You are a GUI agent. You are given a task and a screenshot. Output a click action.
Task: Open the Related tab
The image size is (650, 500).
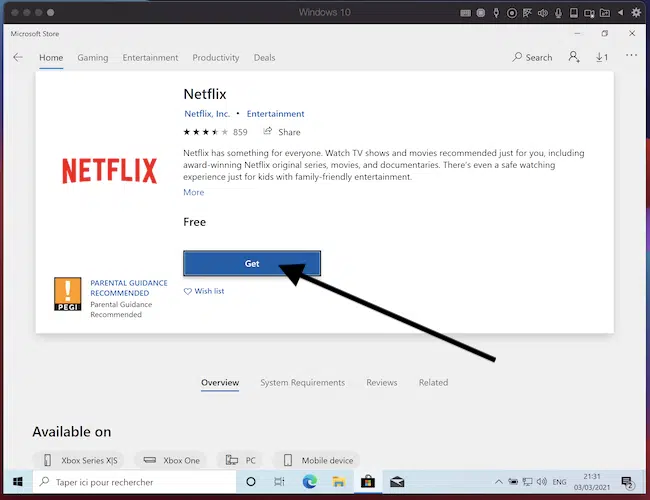(x=433, y=383)
